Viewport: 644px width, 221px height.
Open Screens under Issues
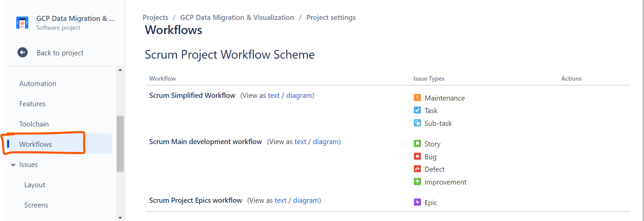(x=36, y=205)
